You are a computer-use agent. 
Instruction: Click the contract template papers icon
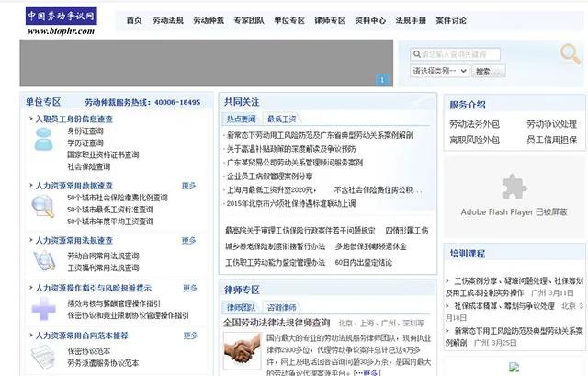pos(43,357)
